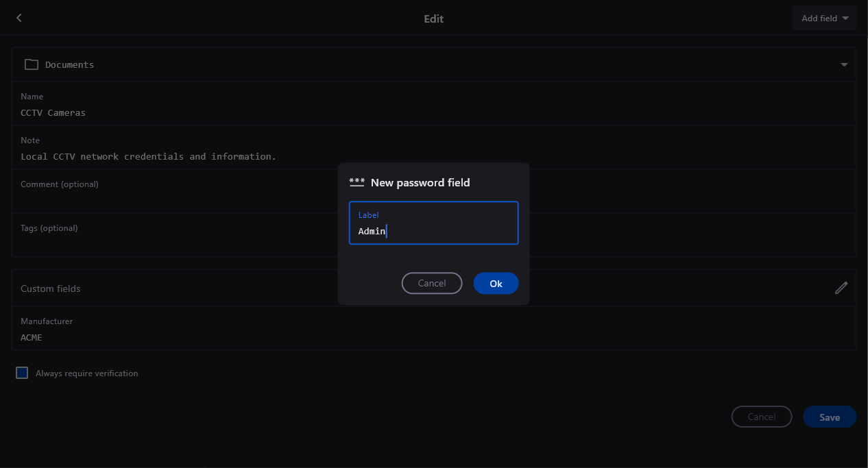Click the Always require verification label text
This screenshot has width=868, height=468.
(87, 373)
